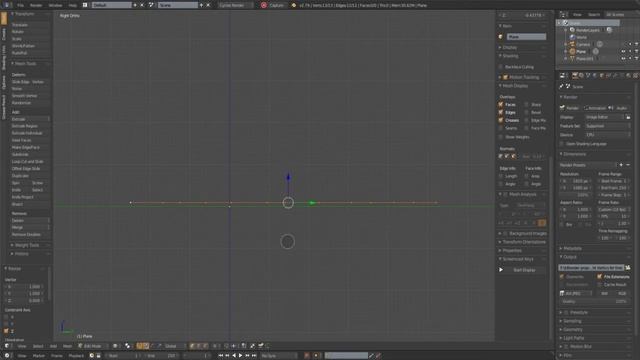The height and width of the screenshot is (360, 640).
Task: Open the Select menu in 3D view header
Action: 38,346
